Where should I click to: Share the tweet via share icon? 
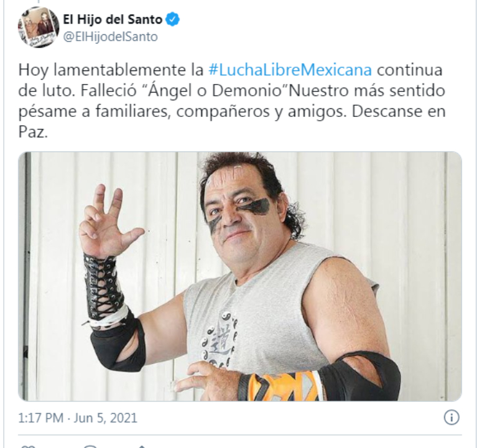(142, 446)
